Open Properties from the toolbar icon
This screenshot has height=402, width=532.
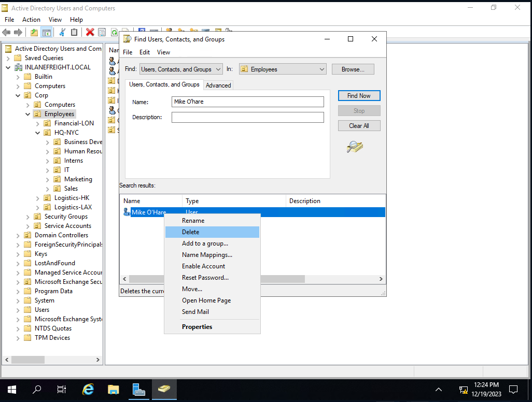point(102,32)
